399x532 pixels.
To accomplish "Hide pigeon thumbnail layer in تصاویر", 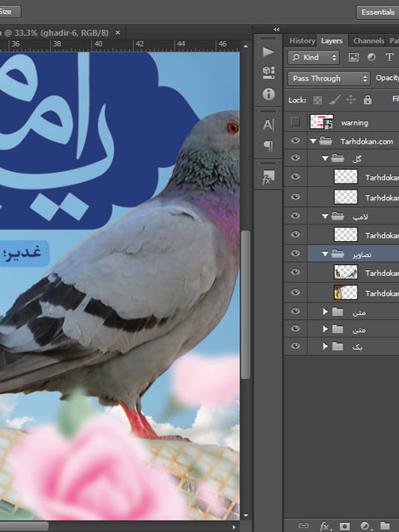I will (296, 272).
